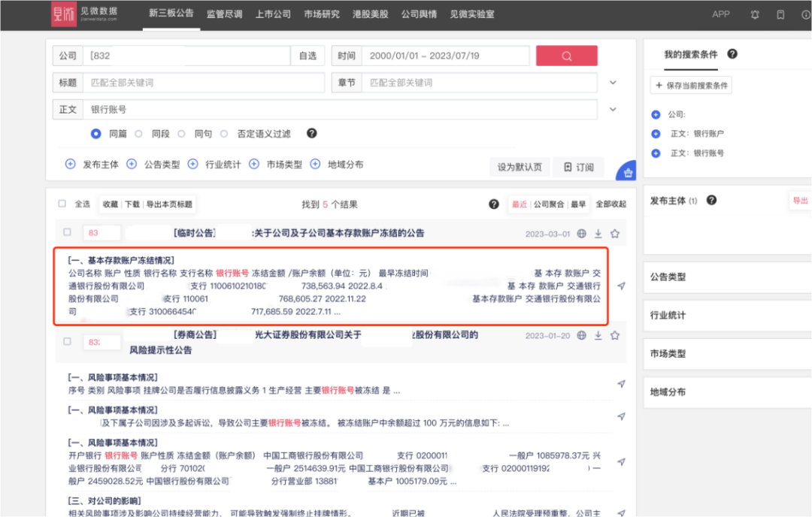Open the 公司舆情 tab
The width and height of the screenshot is (812, 517).
pos(419,14)
